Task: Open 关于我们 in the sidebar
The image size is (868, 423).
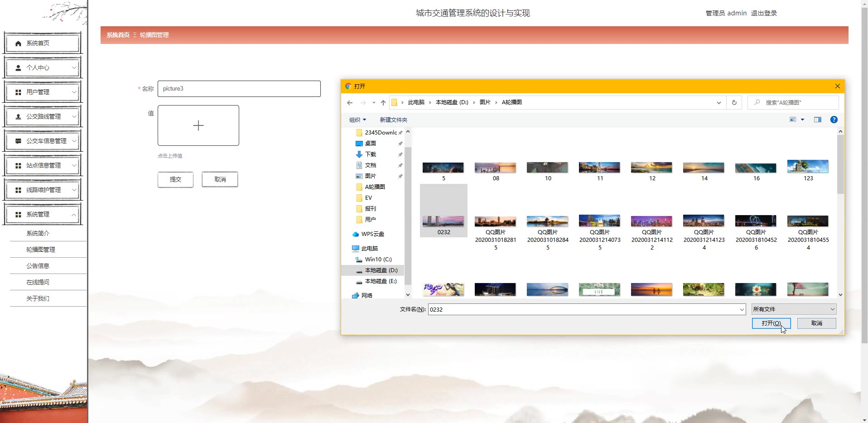Action: point(38,298)
